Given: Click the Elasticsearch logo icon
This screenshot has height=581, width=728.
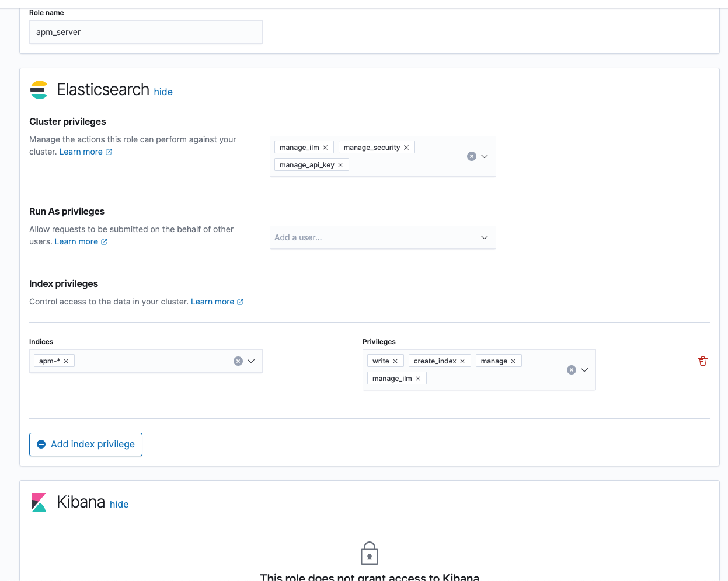Looking at the screenshot, I should [39, 90].
